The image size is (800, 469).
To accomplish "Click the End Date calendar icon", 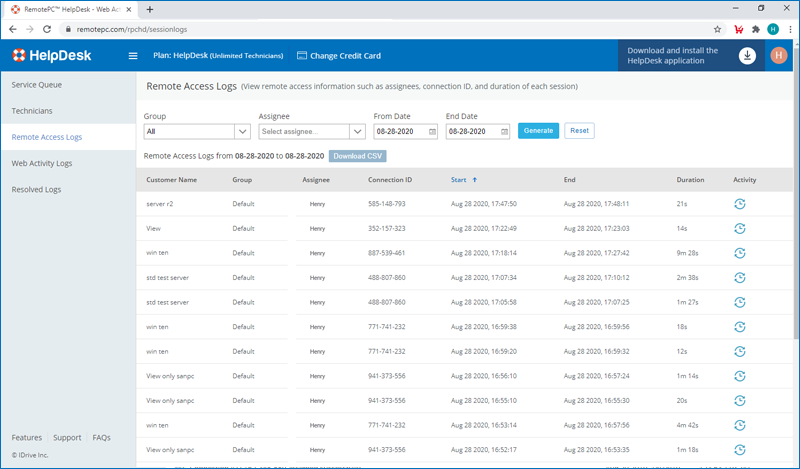I will (504, 131).
